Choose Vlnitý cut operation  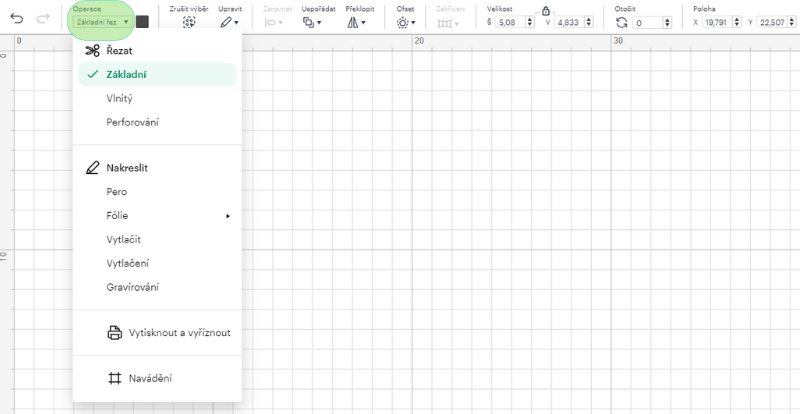coord(120,98)
